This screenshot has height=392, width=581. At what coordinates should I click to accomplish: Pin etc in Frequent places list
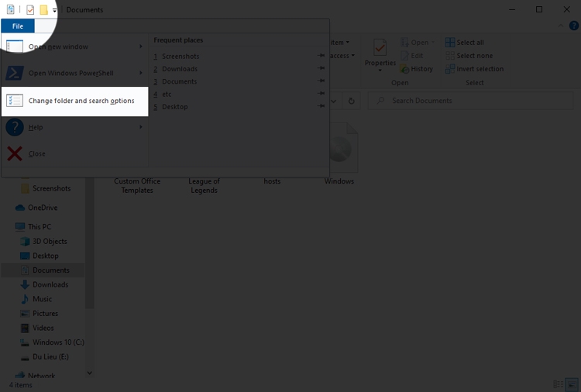coord(321,94)
